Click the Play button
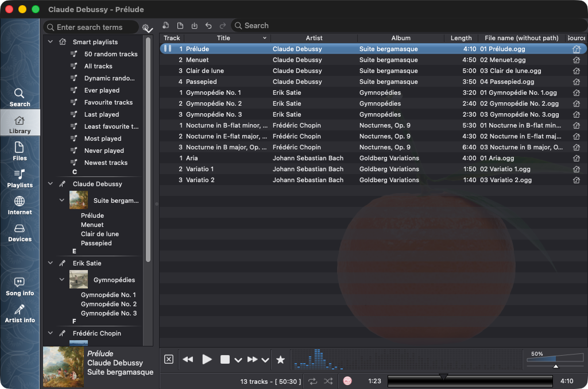 [x=207, y=359]
